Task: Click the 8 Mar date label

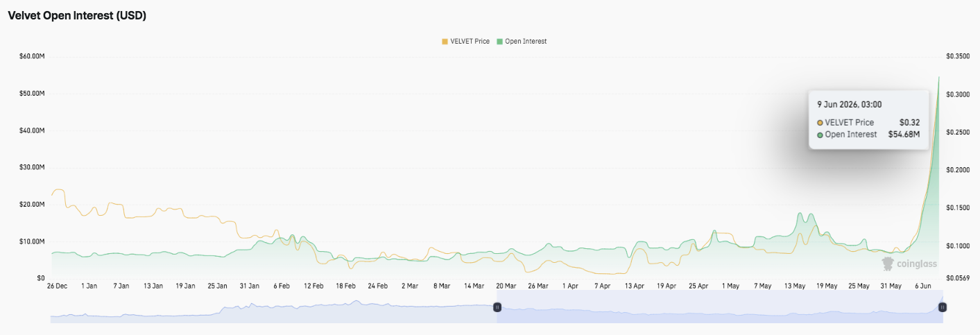Action: 442,286
